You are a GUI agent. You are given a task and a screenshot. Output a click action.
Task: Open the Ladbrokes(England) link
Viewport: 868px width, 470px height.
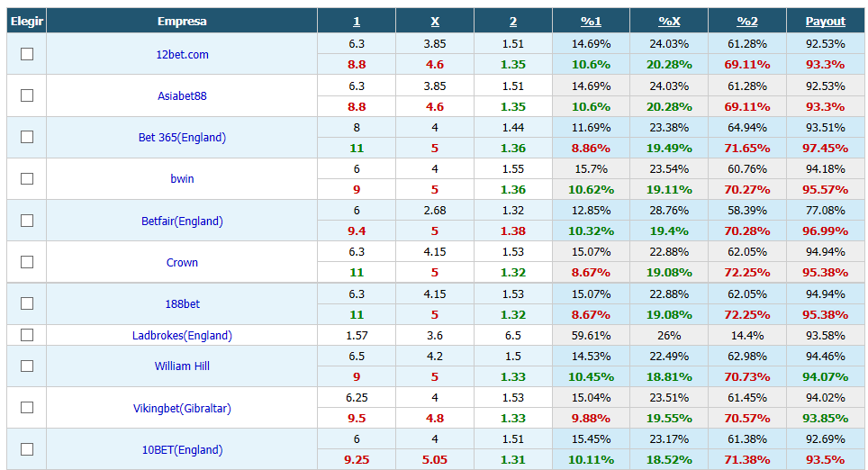[x=182, y=336]
